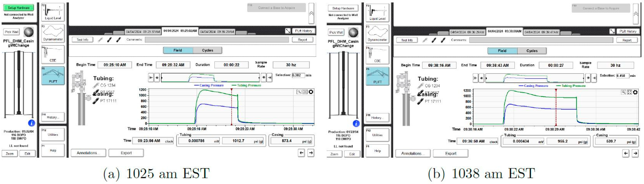
Task: Jump to end of selection in (a)
Action: pyautogui.click(x=270, y=78)
